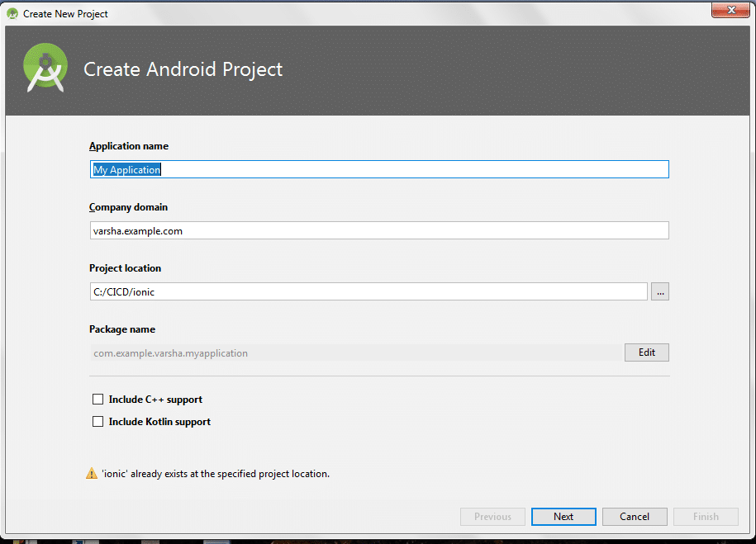Cancel the new project wizard

tap(635, 517)
